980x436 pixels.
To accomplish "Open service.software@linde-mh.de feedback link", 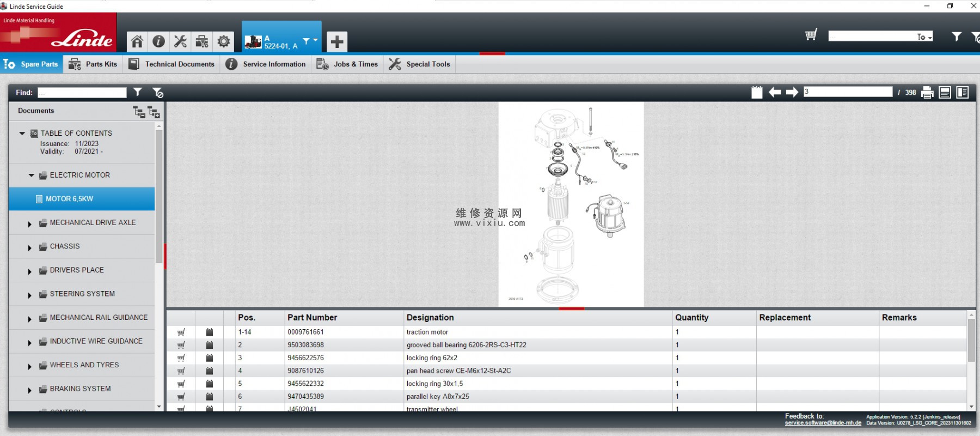I will 823,423.
